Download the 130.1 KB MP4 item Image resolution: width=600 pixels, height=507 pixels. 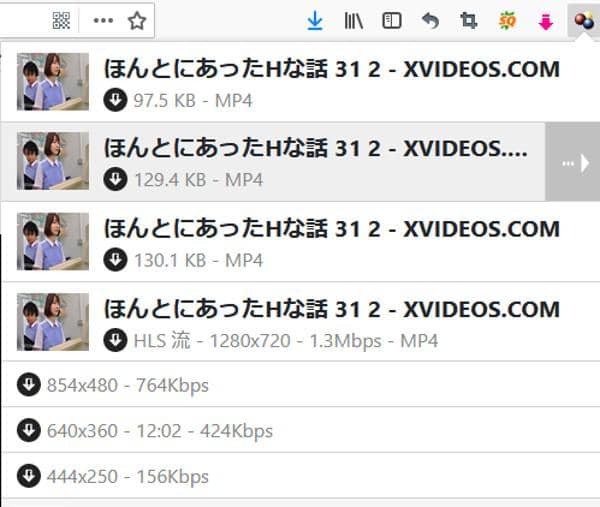tap(115, 260)
